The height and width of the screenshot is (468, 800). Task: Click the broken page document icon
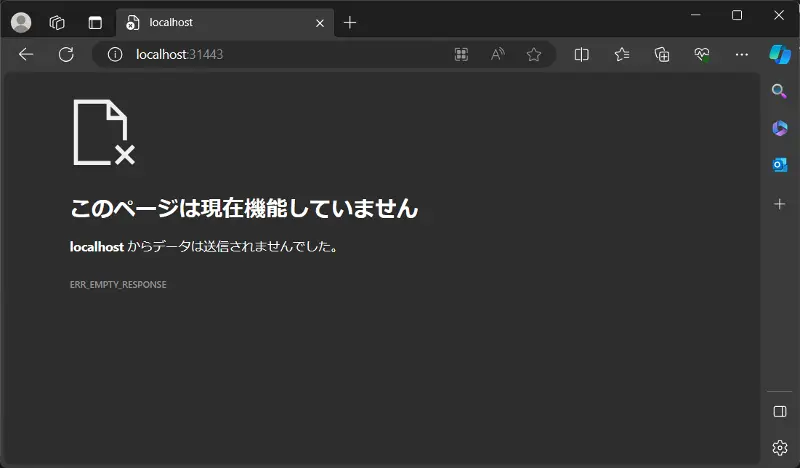pyautogui.click(x=104, y=132)
